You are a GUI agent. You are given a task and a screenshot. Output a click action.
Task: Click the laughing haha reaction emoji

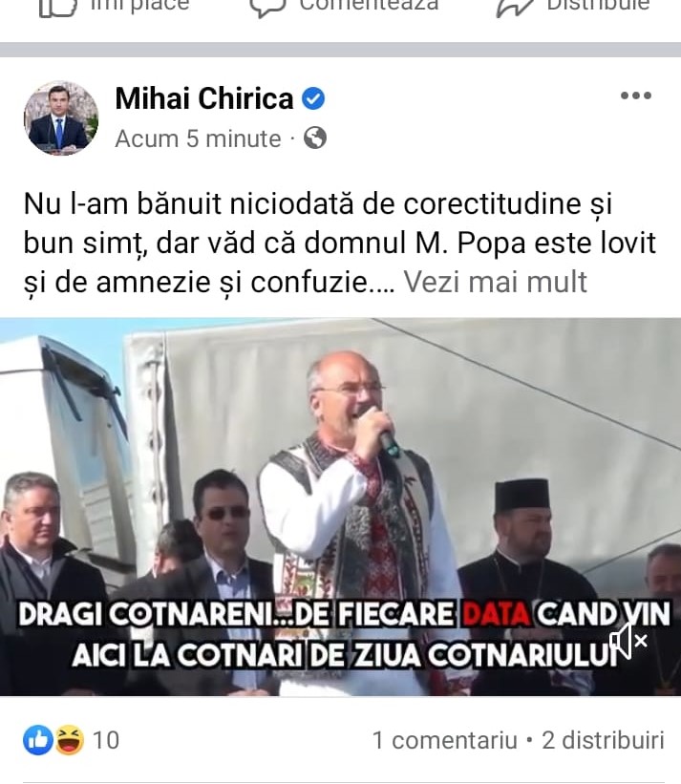69,740
